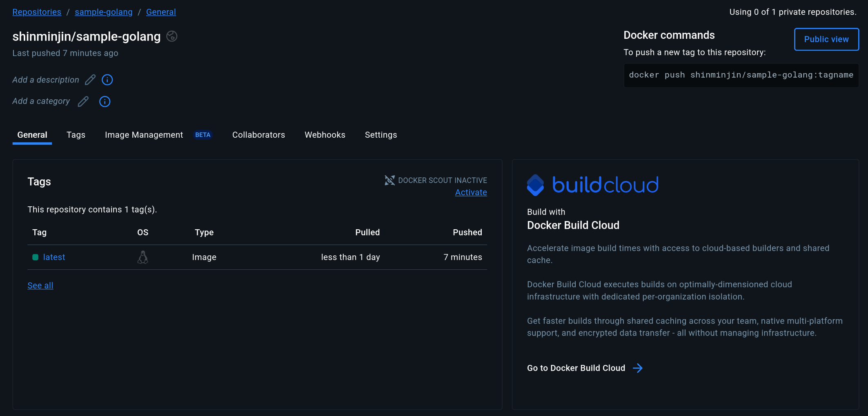Go to Docker Build Cloud
Viewport: 868px width, 416px height.
click(576, 368)
